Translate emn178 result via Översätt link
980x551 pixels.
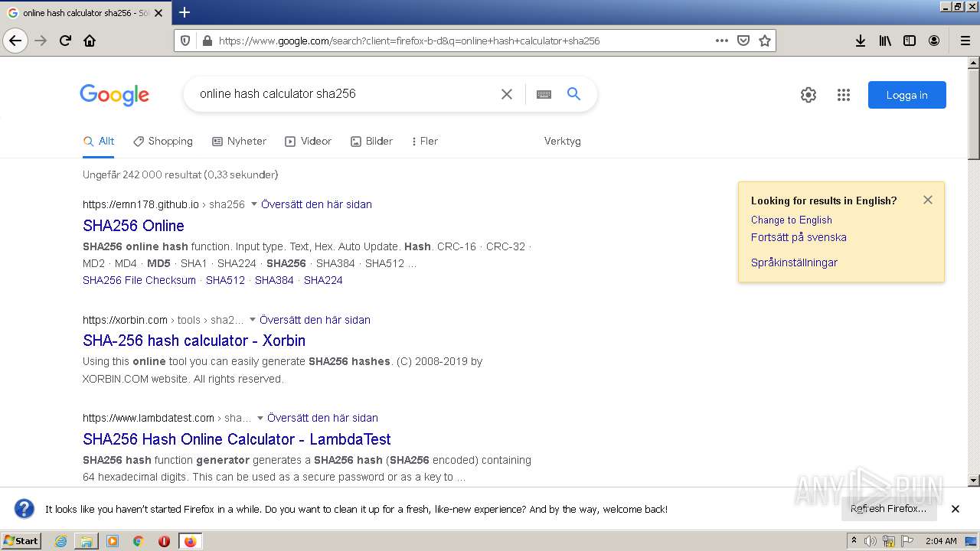coord(316,204)
